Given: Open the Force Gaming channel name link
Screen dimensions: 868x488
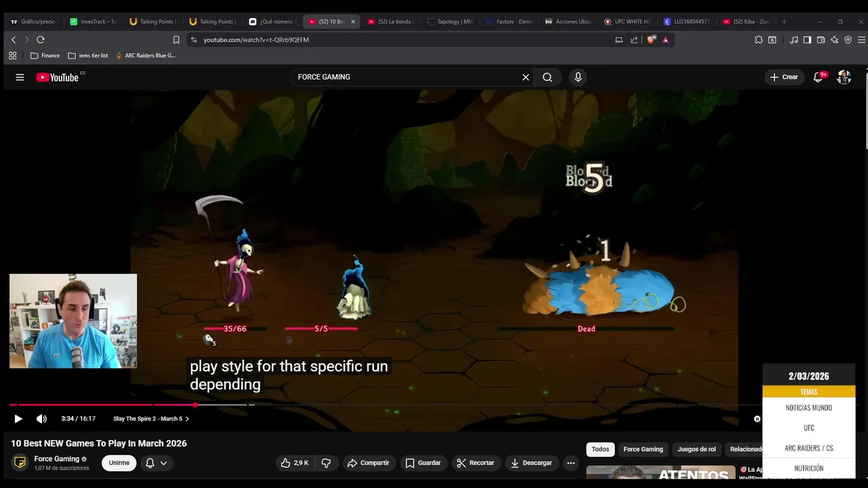Looking at the screenshot, I should coord(57,459).
